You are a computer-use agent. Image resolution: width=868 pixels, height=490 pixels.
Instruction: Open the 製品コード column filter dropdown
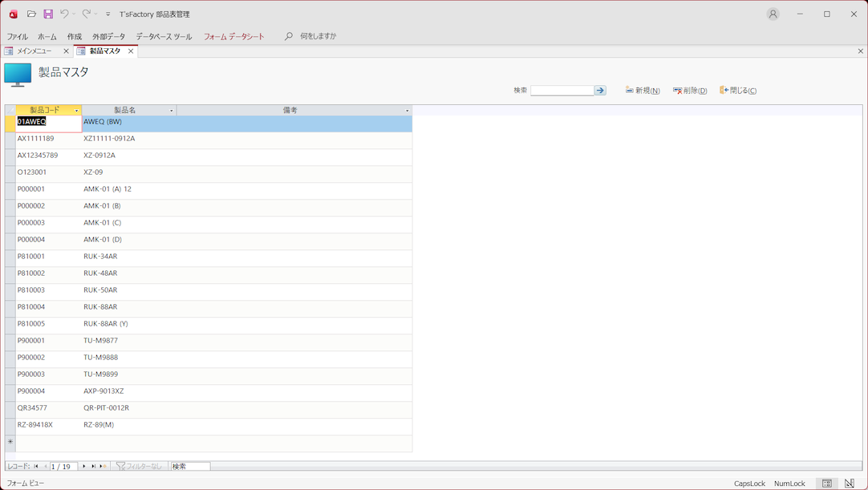pos(77,111)
